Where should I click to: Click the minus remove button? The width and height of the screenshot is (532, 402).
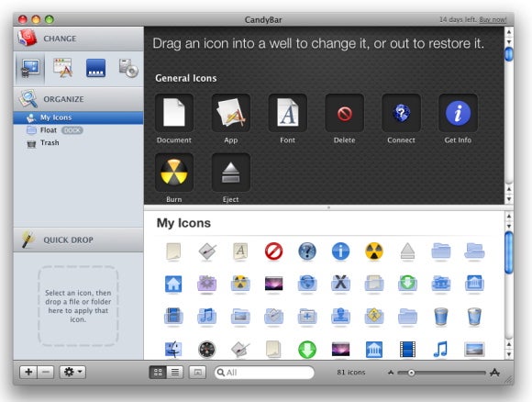pyautogui.click(x=46, y=372)
